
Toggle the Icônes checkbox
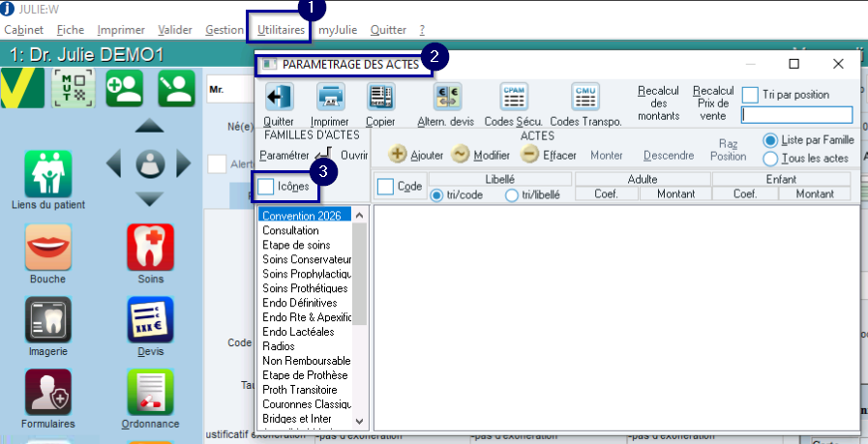[266, 187]
